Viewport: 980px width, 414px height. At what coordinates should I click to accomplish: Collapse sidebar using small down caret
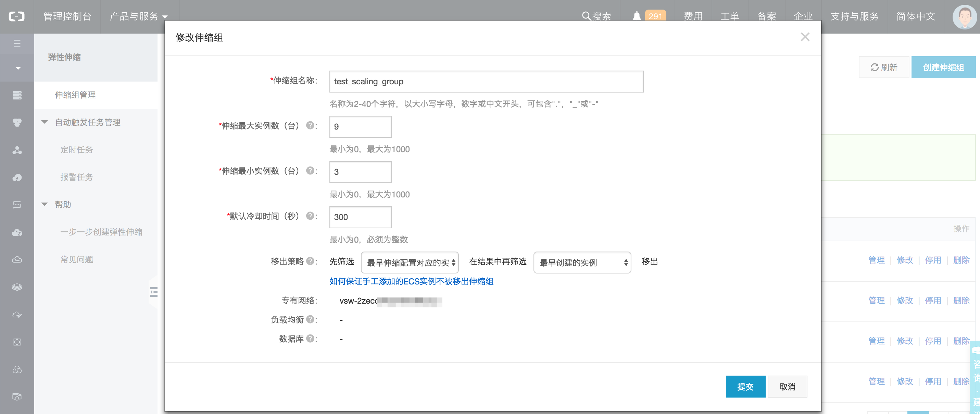17,69
